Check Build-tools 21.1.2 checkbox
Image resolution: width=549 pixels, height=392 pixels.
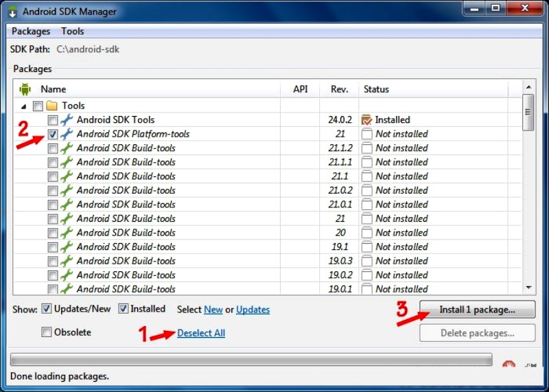pos(53,148)
